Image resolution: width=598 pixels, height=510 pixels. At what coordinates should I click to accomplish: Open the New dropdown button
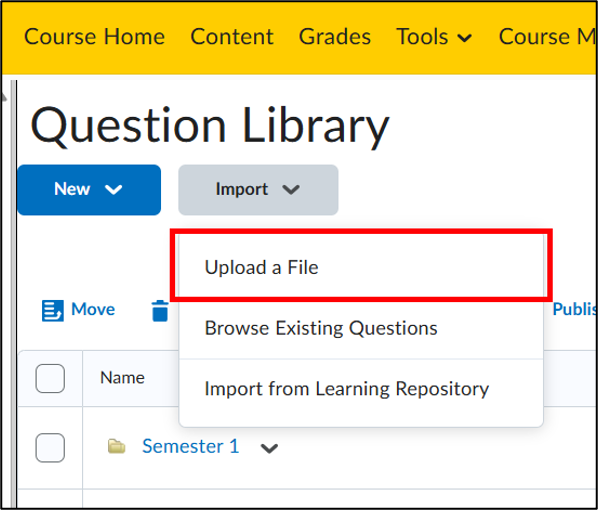89,190
